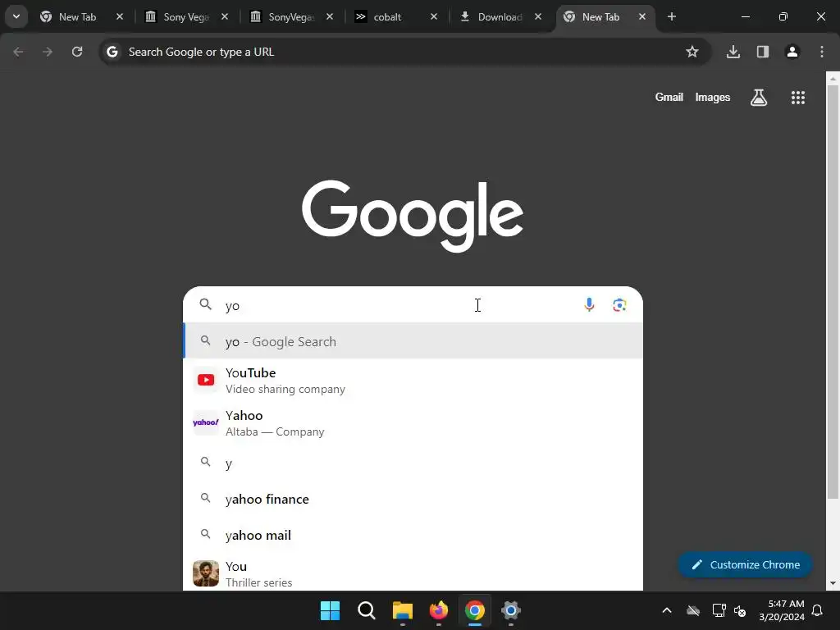This screenshot has height=630, width=840.
Task: Open the Chrome downloads icon
Action: pos(733,52)
